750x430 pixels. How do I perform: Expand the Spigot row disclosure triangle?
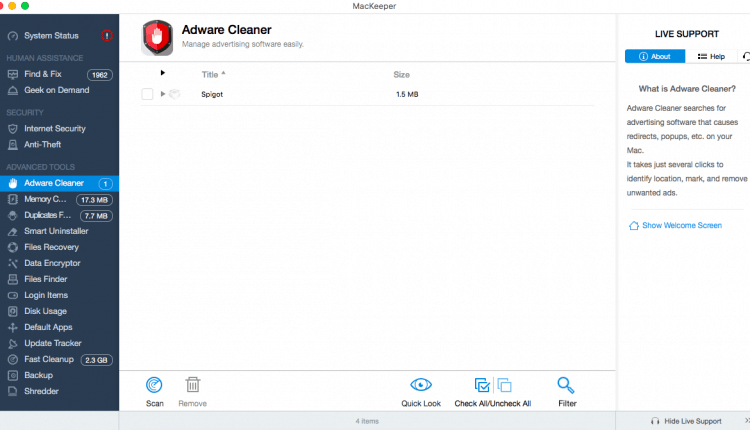tap(163, 94)
